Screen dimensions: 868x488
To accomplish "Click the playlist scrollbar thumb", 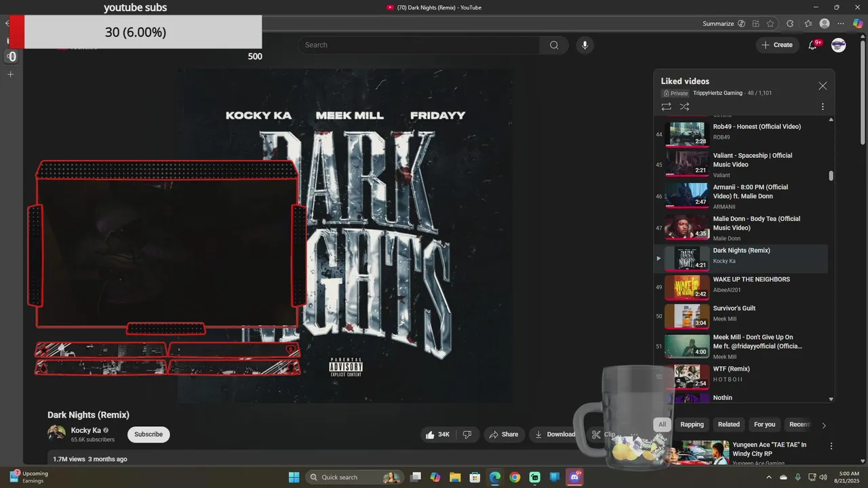I will click(831, 176).
